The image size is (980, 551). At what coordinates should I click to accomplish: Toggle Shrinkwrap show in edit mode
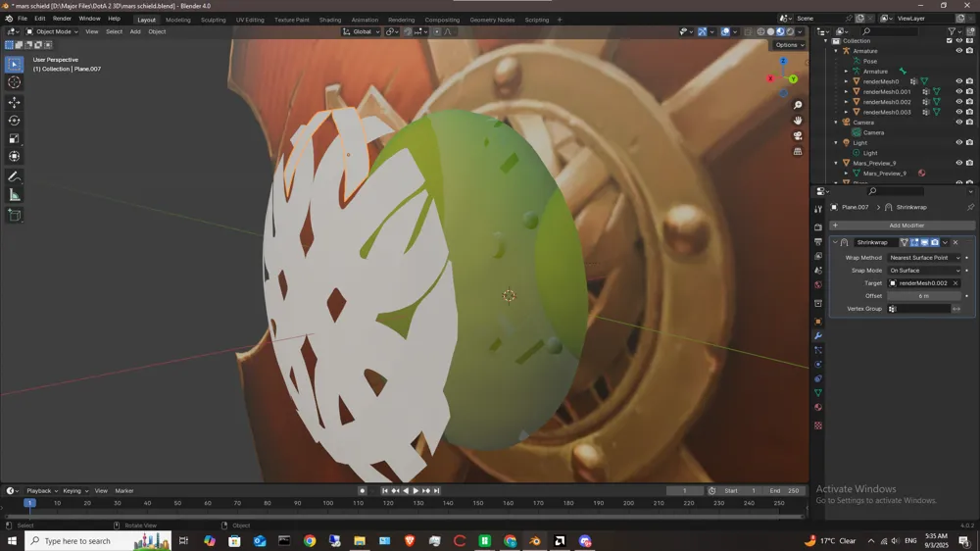pyautogui.click(x=914, y=242)
